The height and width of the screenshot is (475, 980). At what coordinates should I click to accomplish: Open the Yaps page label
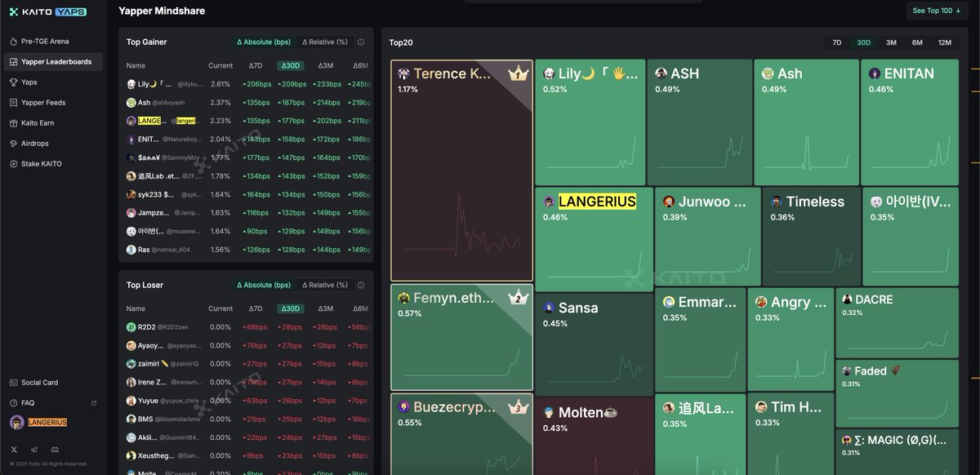(29, 82)
